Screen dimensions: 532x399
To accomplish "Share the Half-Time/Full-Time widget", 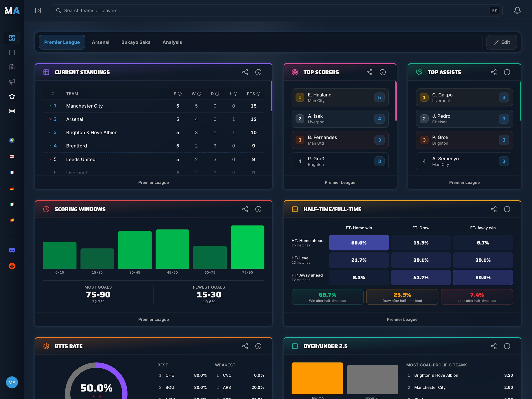I will tap(493, 209).
